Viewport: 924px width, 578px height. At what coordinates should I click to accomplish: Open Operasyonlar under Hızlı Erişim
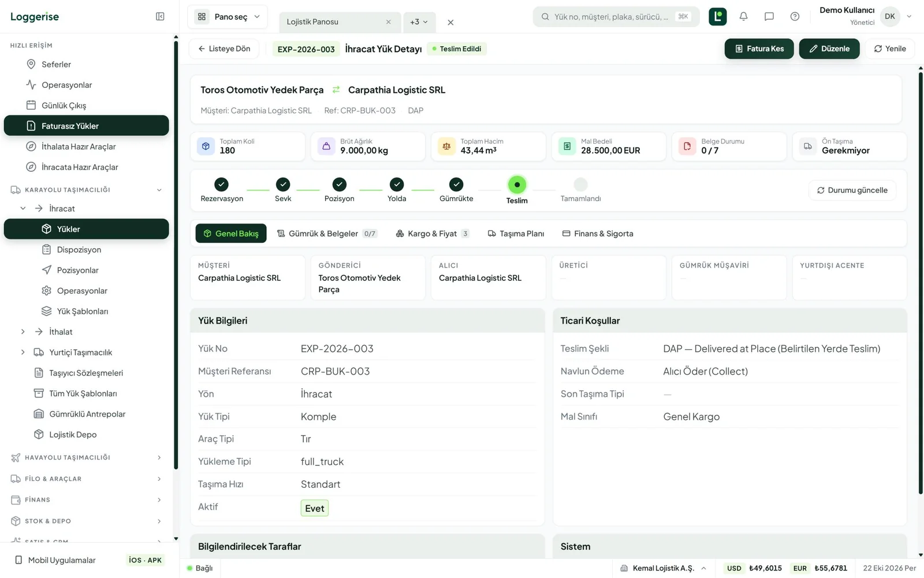point(87,85)
